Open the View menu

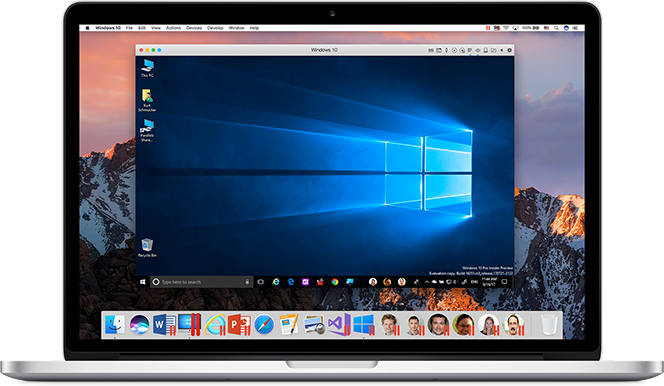[x=156, y=28]
